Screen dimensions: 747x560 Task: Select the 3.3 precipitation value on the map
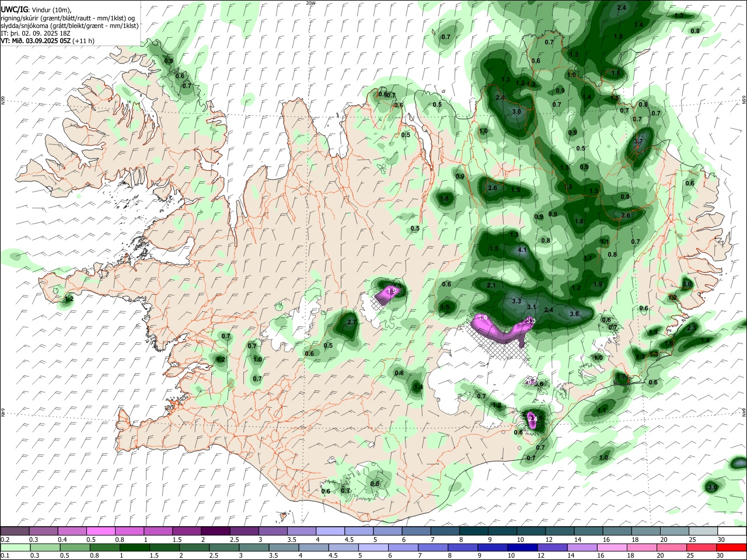click(516, 302)
